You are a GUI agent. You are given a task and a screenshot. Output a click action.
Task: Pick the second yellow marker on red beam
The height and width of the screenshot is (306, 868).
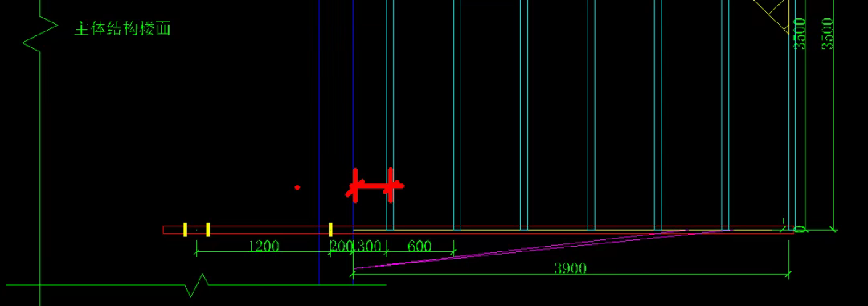(x=207, y=230)
